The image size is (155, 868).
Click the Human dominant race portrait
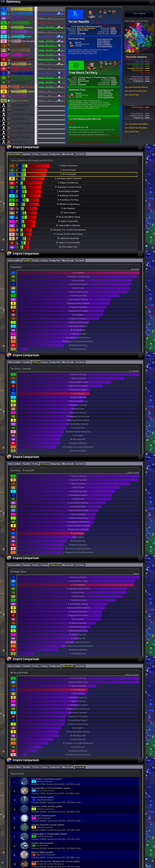point(71,44)
